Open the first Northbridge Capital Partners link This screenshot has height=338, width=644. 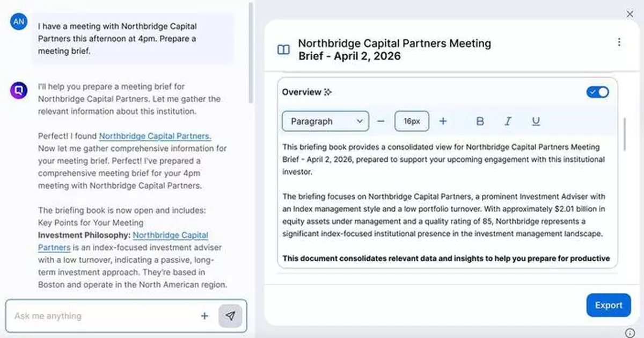[155, 136]
